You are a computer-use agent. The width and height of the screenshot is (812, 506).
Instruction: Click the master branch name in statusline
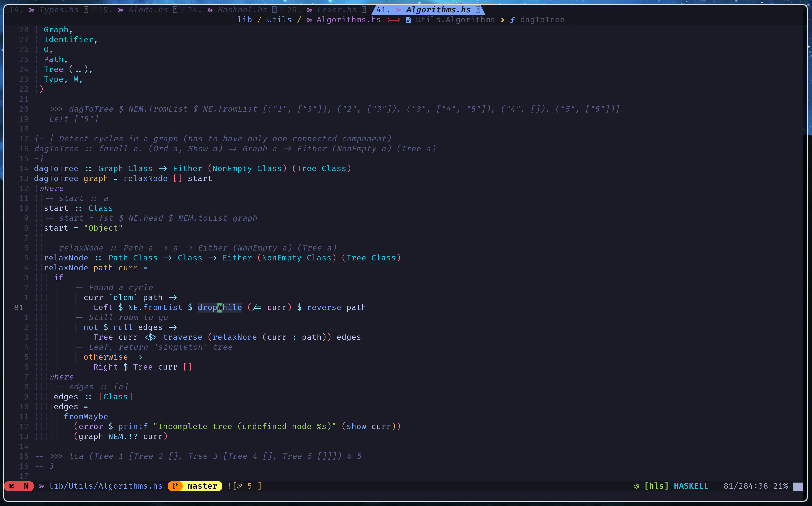pos(202,486)
